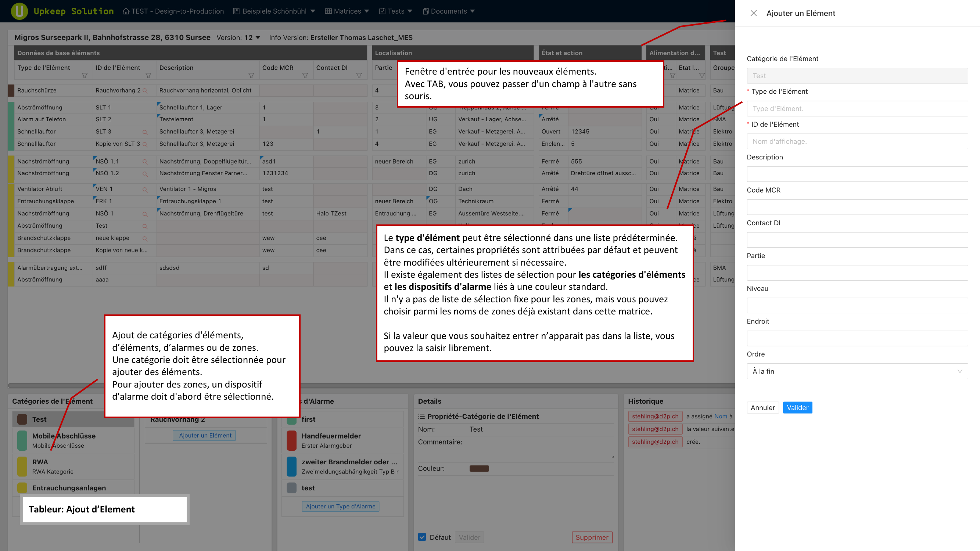
Task: Expand the Ordre 'À la fin' select
Action: tap(857, 371)
